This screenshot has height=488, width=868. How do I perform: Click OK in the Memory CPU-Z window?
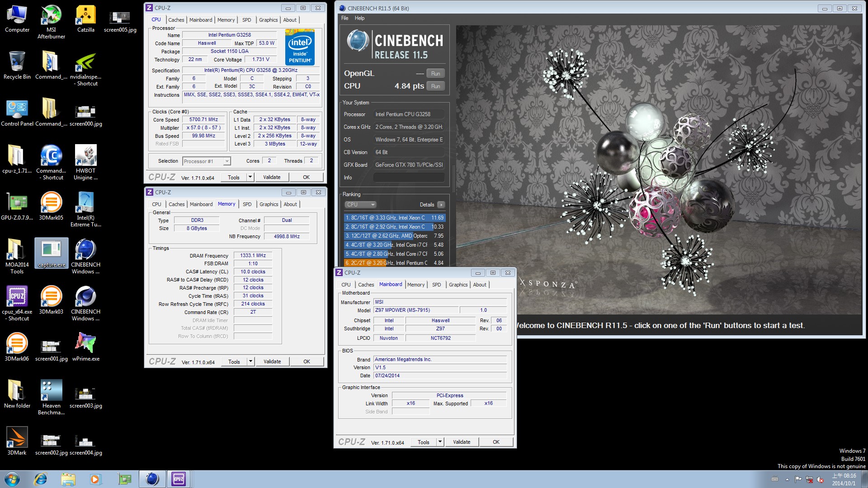(307, 361)
